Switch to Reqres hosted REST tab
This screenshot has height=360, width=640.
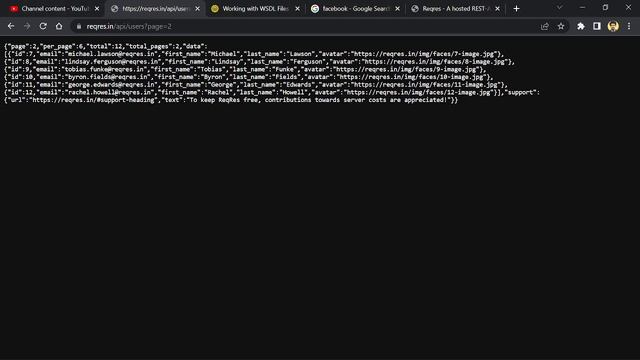pos(455,9)
